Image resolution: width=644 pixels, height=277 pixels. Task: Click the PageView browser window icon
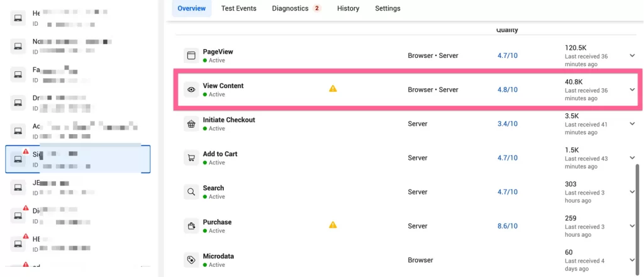coord(191,55)
